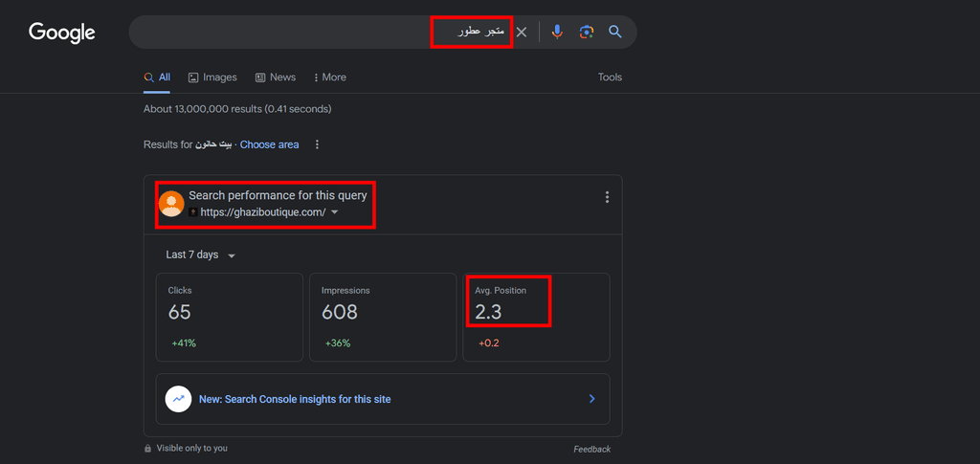Select the Avg. Position 2.3 card
The height and width of the screenshot is (464, 980).
tap(536, 318)
